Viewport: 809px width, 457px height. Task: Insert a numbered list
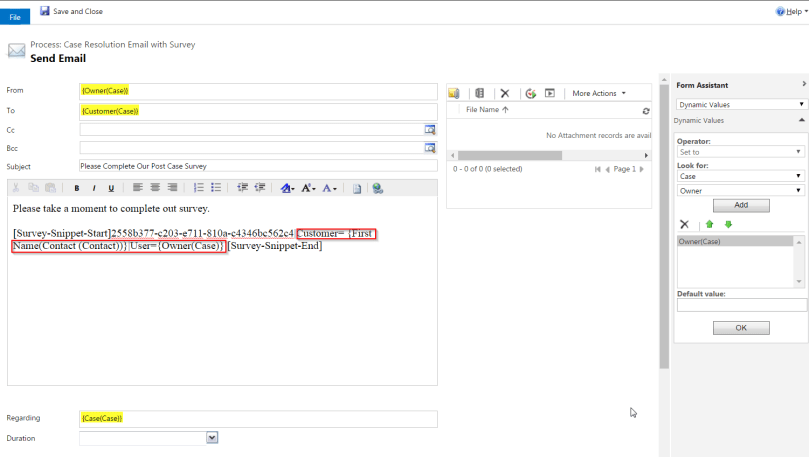click(198, 188)
